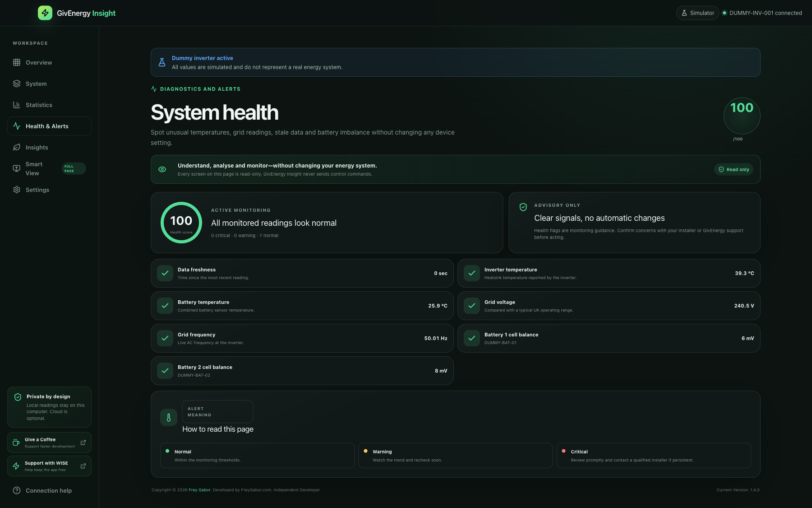Viewport: 812px width, 508px height.
Task: Click the 25.9 °C battery temperature value
Action: [438, 306]
